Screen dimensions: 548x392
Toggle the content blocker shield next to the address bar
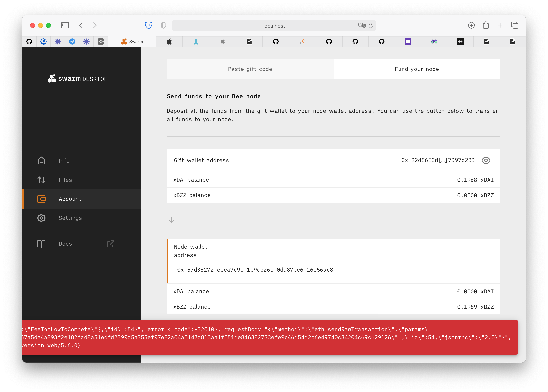163,25
